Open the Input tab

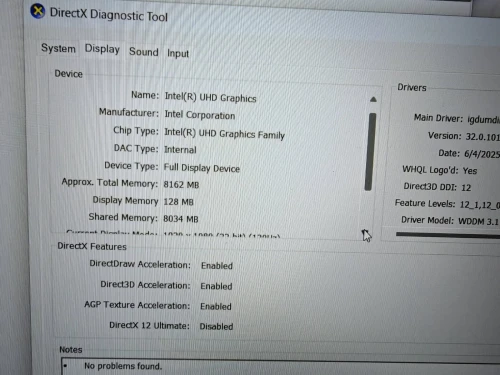click(178, 53)
